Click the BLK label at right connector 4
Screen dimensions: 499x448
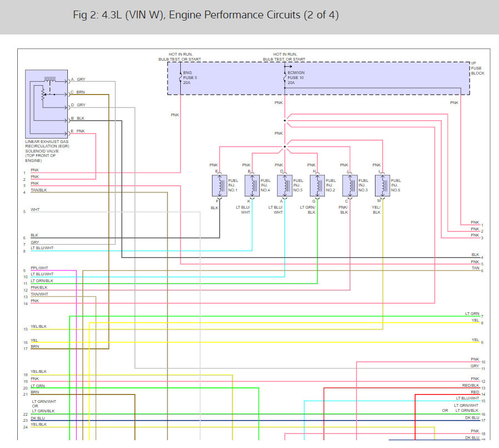(x=476, y=255)
